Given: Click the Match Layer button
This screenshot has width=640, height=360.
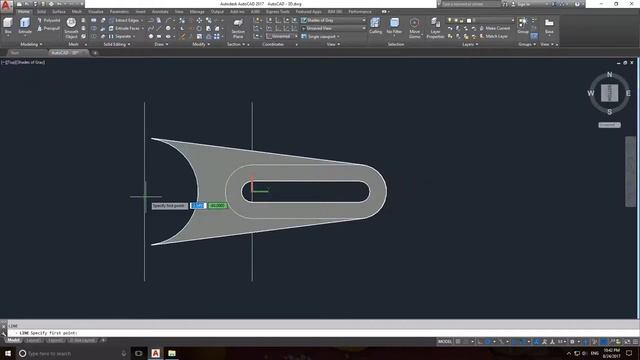Looking at the screenshot, I should click(494, 36).
